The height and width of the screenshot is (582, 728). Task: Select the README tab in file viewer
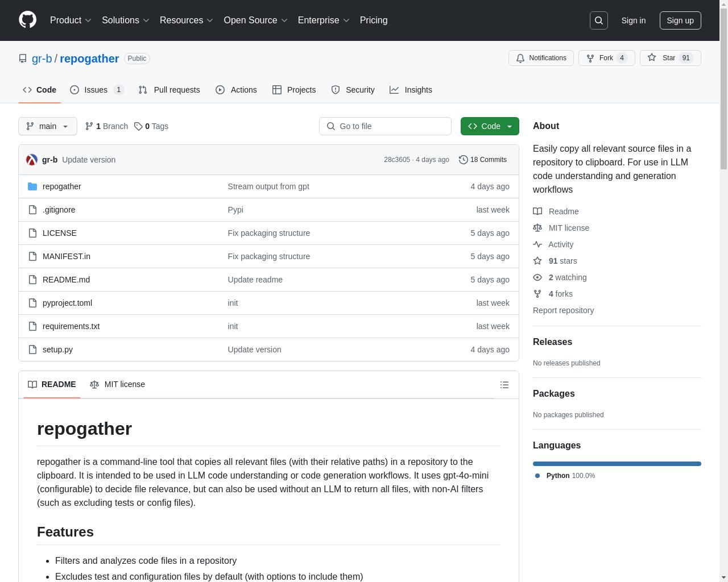click(52, 384)
